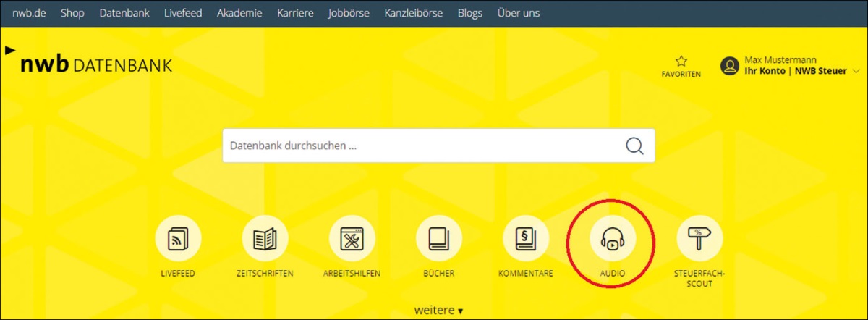Expand the 'weitere' category list
Image resolution: width=868 pixels, height=320 pixels.
[438, 310]
